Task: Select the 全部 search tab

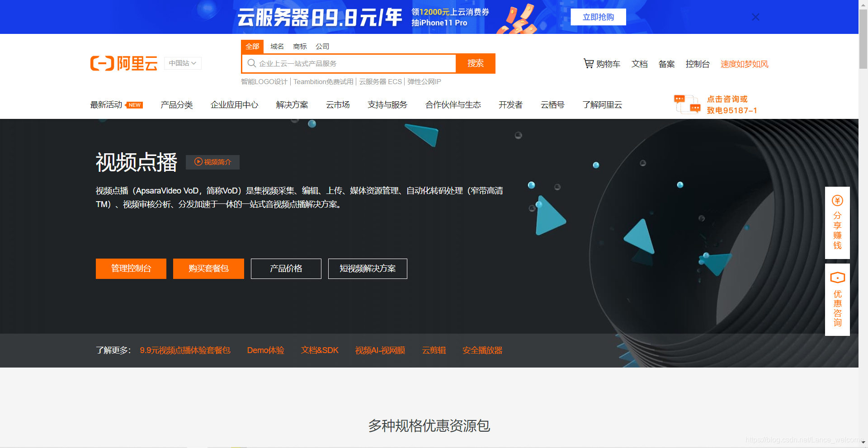Action: point(252,47)
